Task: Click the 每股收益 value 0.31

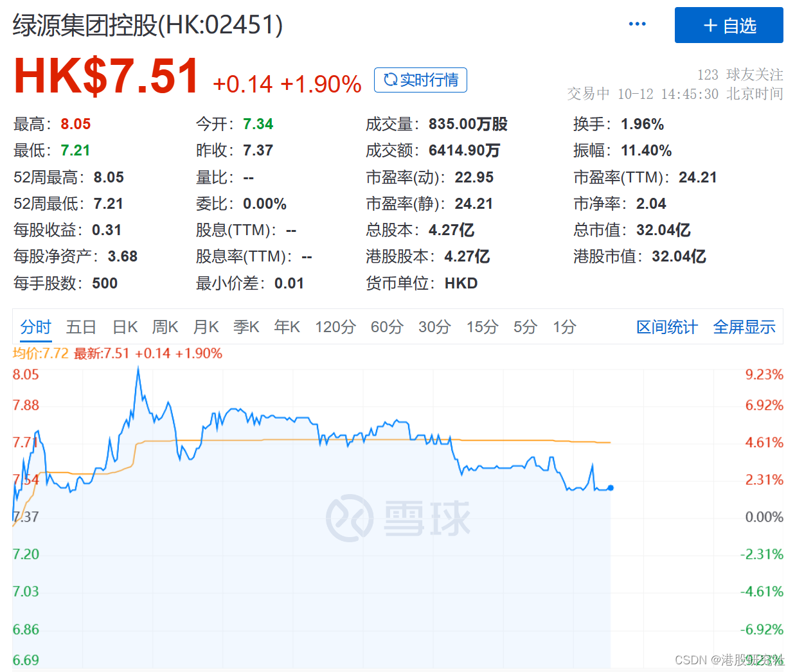Action: coord(107,230)
